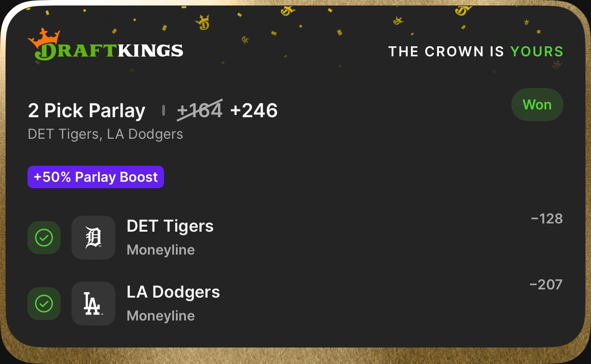591x364 pixels.
Task: Click the gold crown confetti above the logo
Action: click(202, 21)
